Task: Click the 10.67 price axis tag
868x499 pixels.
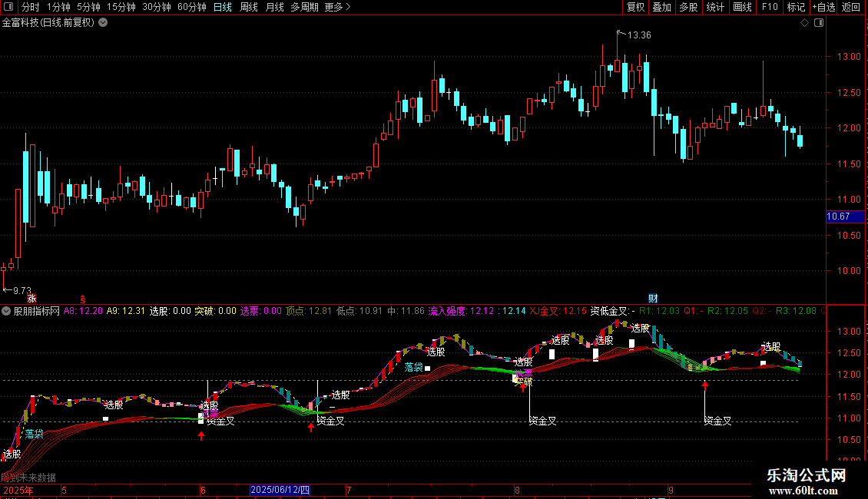Action: (x=845, y=216)
